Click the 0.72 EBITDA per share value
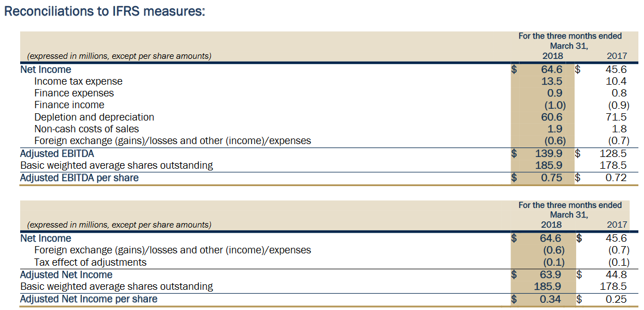This screenshot has height=310, width=644. coord(616,178)
